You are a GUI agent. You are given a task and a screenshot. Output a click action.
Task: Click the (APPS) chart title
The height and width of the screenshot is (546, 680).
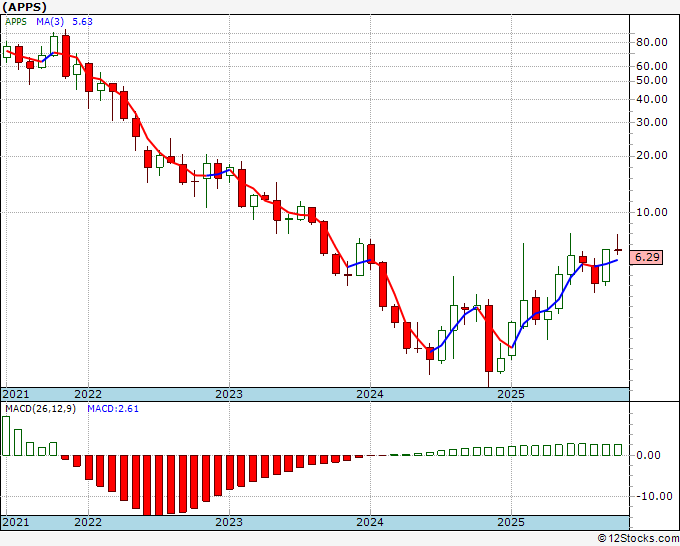point(24,7)
